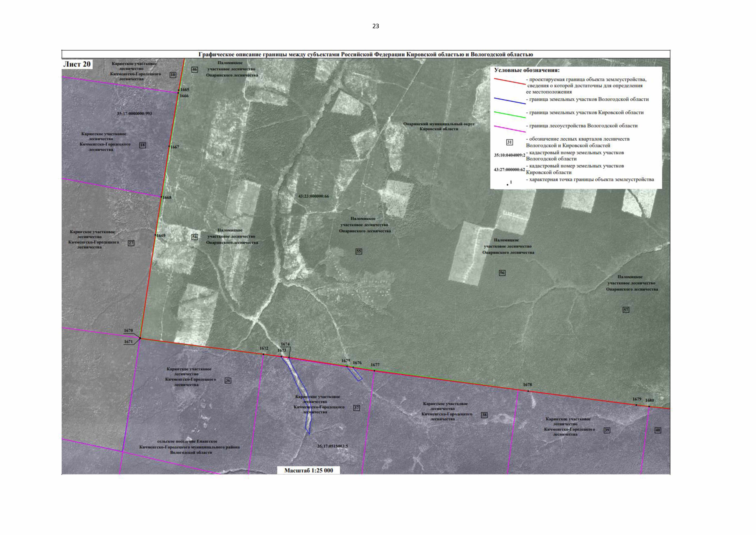Click the Лист 20 sheet label
Screen dimensions: 756x535
click(x=77, y=64)
